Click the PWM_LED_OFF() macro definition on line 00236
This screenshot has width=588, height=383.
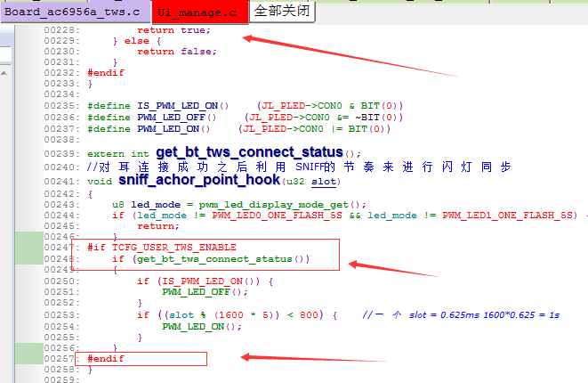tap(177, 118)
